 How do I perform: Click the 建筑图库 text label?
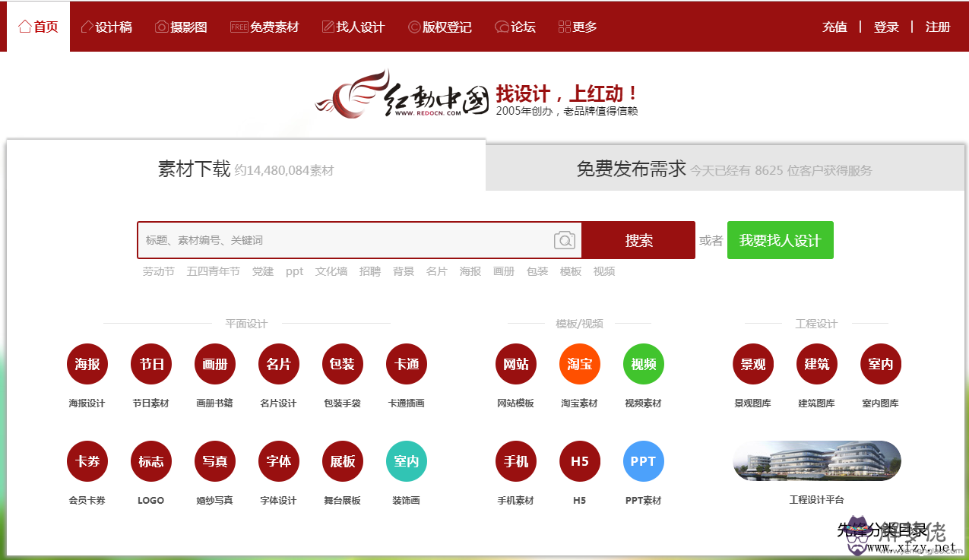(x=817, y=403)
